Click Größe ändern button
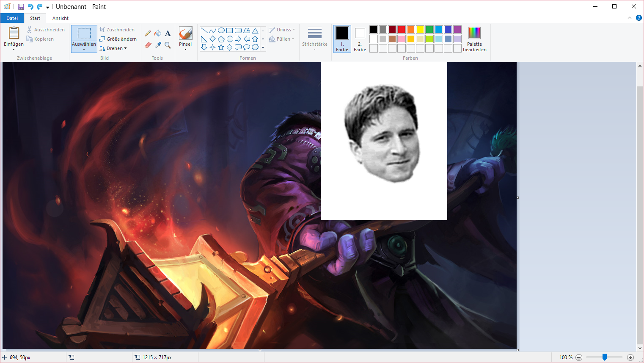 click(118, 39)
